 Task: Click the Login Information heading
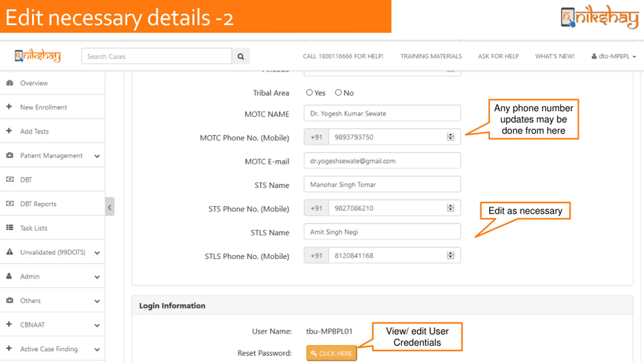[172, 306]
